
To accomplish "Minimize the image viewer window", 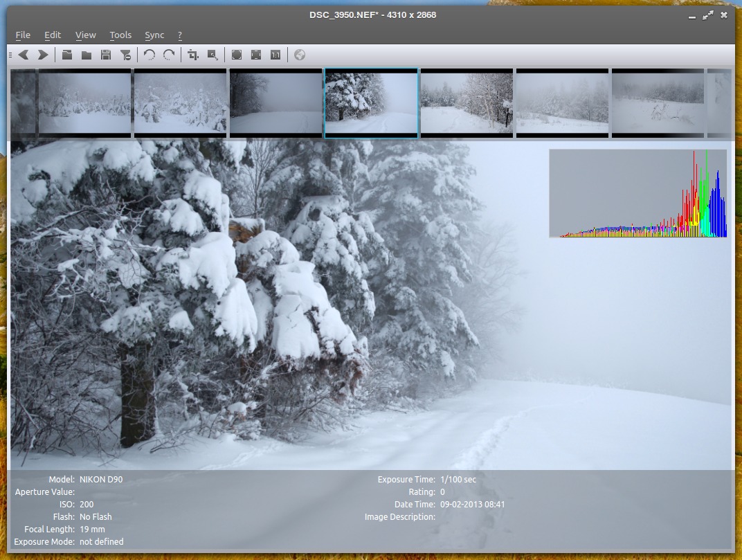I will pos(692,16).
